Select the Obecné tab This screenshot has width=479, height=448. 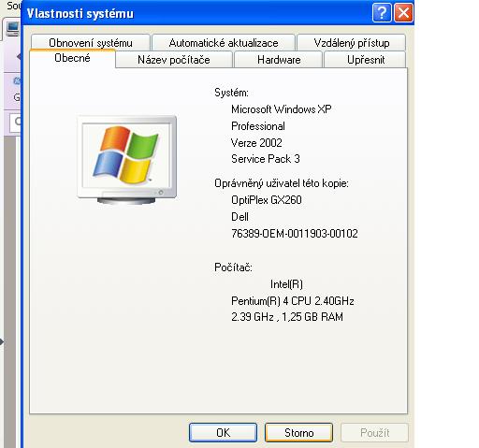click(x=72, y=58)
